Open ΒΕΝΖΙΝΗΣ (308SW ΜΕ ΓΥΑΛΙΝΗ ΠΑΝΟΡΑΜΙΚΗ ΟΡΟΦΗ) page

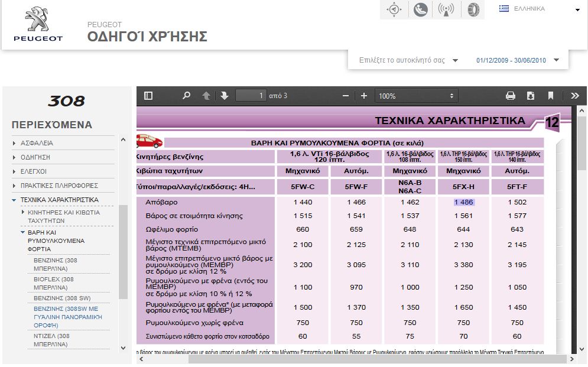click(68, 317)
